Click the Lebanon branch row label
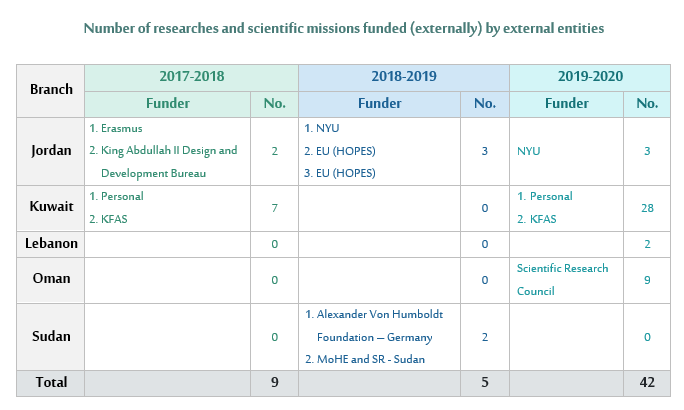 coord(51,243)
